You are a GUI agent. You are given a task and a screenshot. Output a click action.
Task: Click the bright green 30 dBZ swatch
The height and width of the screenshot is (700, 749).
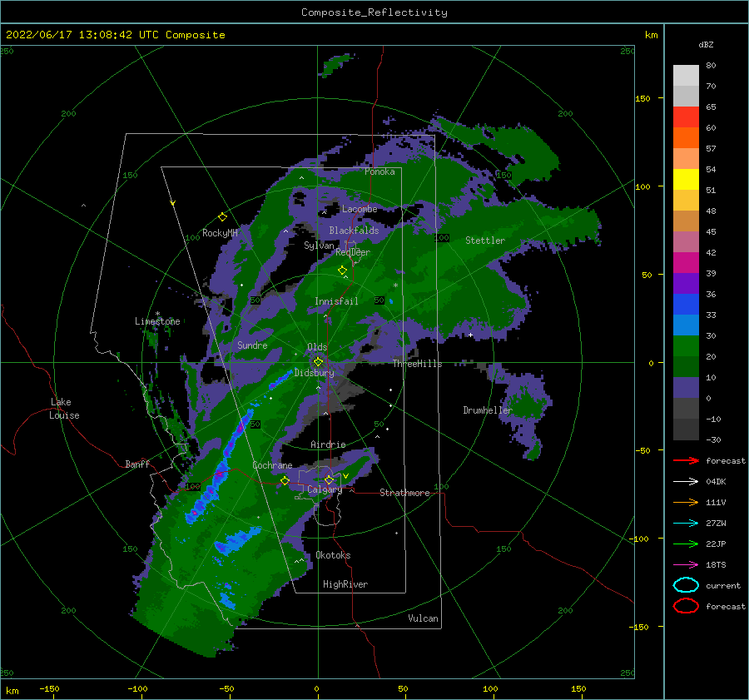[x=686, y=345]
